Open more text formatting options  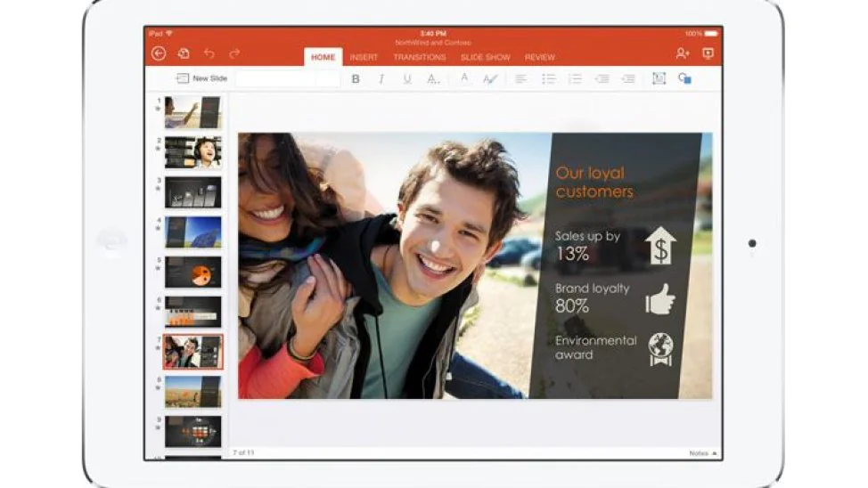(433, 79)
